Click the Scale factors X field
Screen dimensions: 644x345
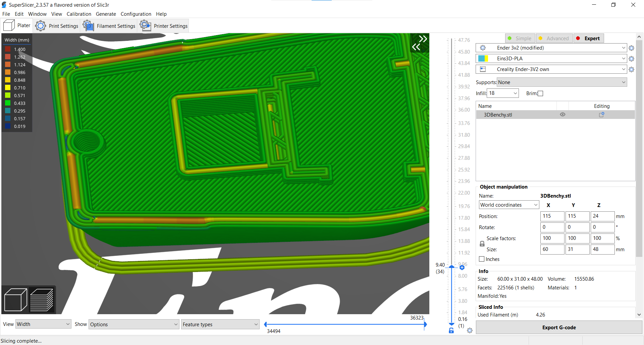pyautogui.click(x=552, y=238)
